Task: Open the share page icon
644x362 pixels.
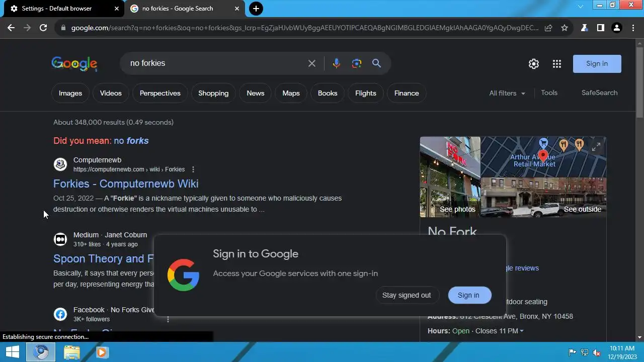Action: (x=548, y=28)
